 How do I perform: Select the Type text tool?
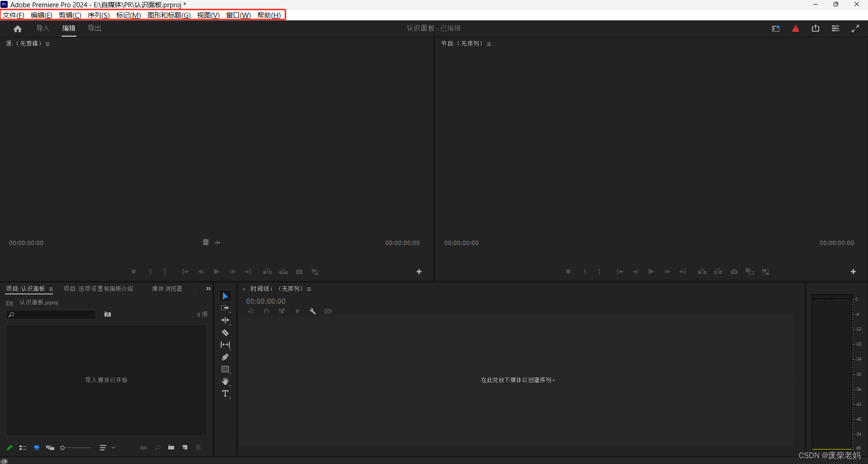(225, 393)
